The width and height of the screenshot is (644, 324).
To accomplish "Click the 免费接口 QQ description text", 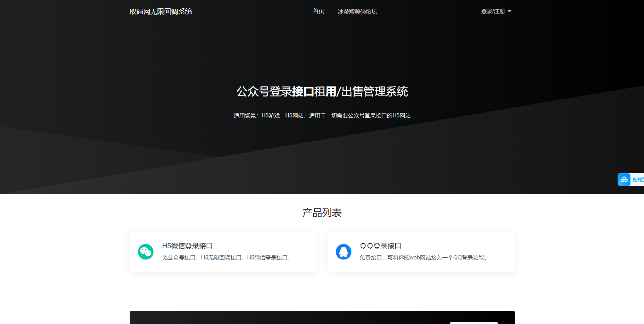I will point(423,258).
